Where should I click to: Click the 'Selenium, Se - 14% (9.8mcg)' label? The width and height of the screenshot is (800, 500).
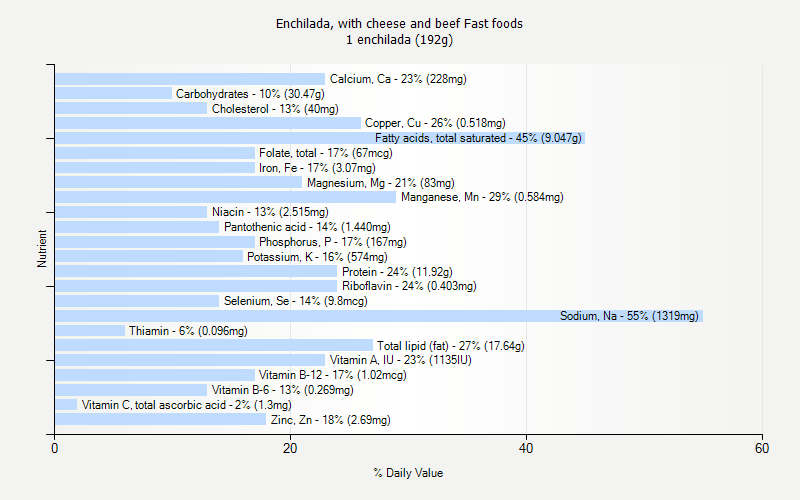click(x=295, y=301)
